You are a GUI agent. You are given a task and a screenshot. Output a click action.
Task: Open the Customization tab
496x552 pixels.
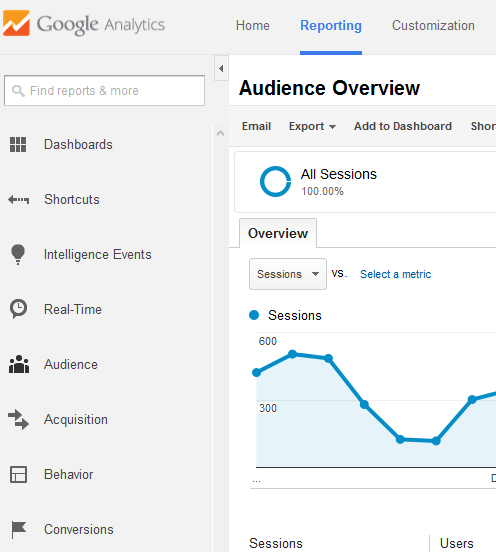433,25
